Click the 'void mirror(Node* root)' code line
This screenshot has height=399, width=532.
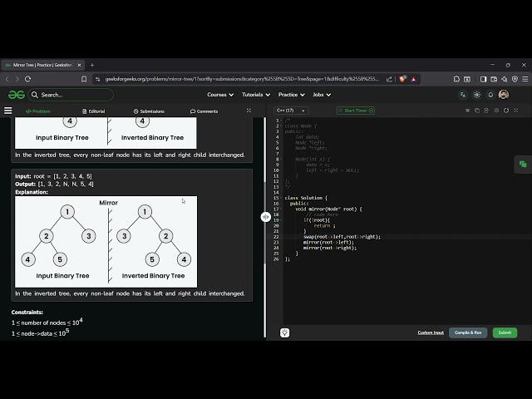[x=328, y=209]
